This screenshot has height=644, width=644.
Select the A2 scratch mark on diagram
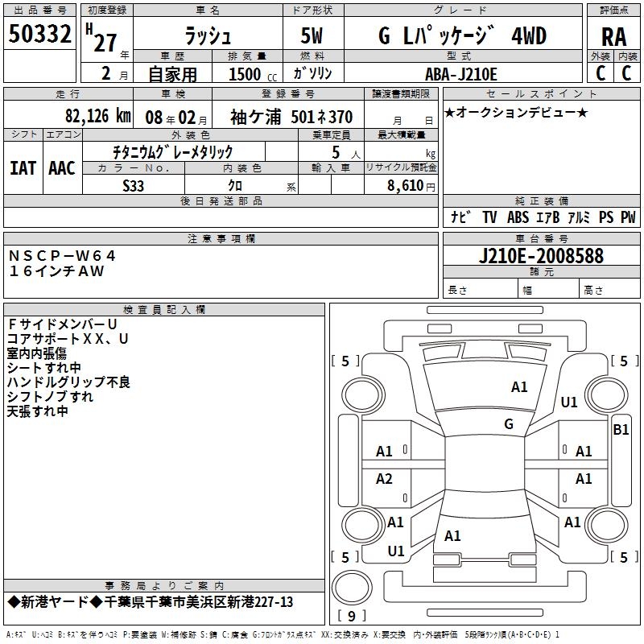[385, 479]
